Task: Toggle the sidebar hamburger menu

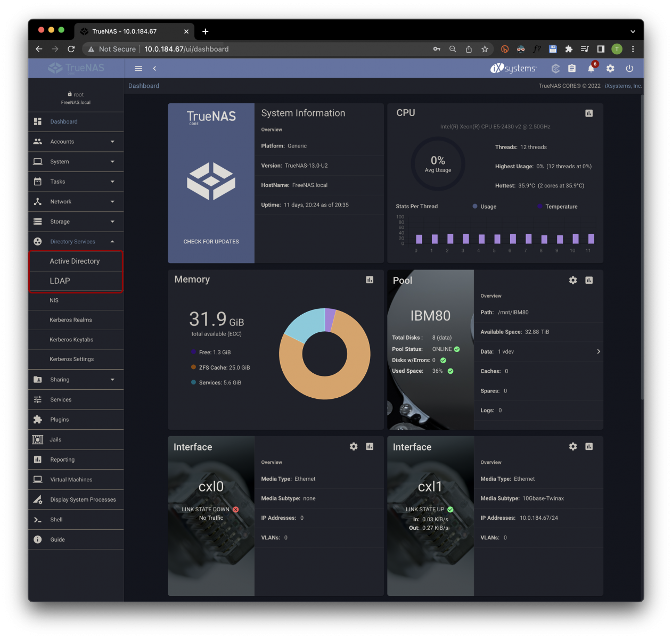Action: [138, 68]
